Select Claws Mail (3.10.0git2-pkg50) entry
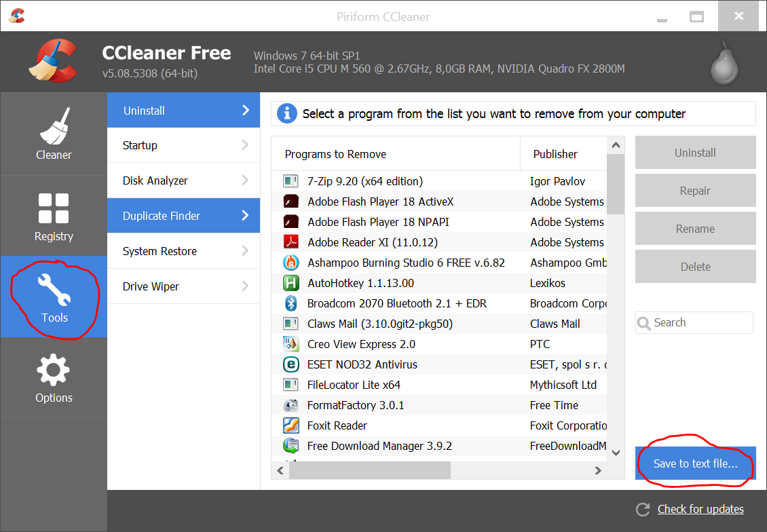The image size is (767, 532). tap(439, 324)
